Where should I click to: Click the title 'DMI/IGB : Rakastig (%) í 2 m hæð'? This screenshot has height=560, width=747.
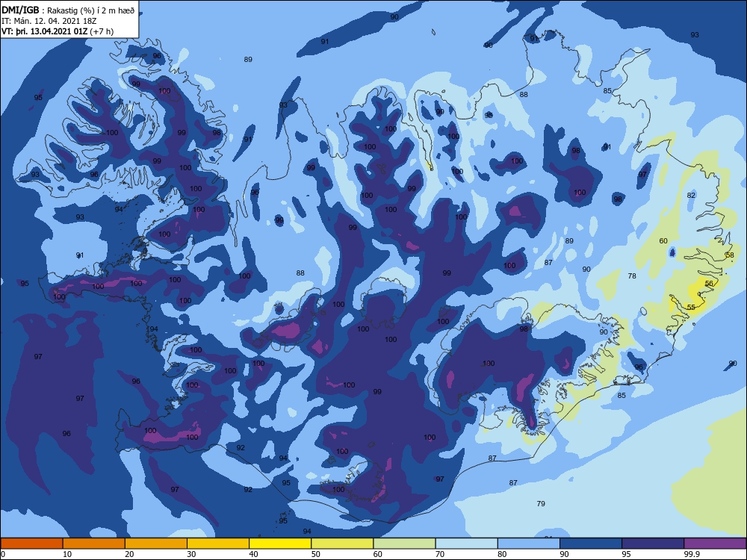point(68,10)
